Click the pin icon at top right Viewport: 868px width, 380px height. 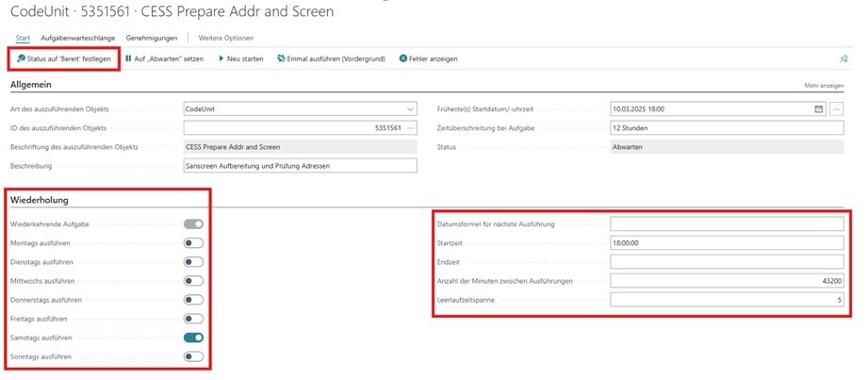pyautogui.click(x=843, y=58)
